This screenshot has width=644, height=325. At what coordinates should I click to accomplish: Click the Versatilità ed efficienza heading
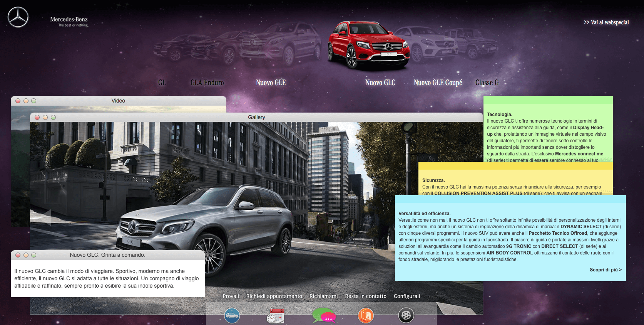(424, 214)
